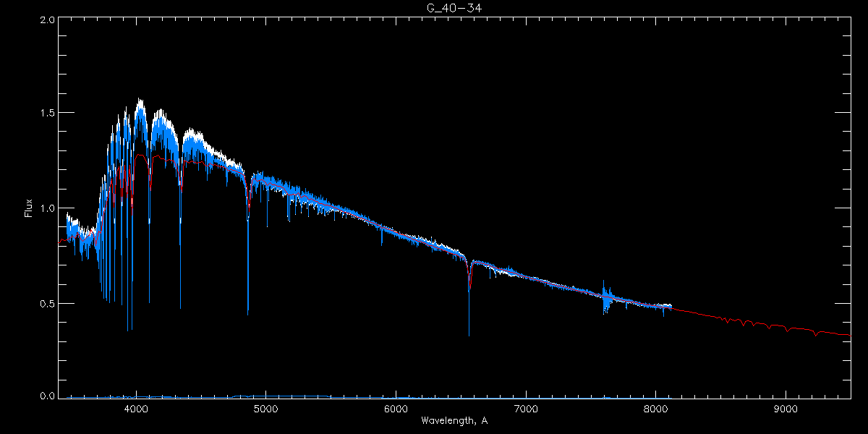Screen dimensions: 868x434
Task: Click the noisy telluric feature near 7600 Å
Action: (x=606, y=297)
